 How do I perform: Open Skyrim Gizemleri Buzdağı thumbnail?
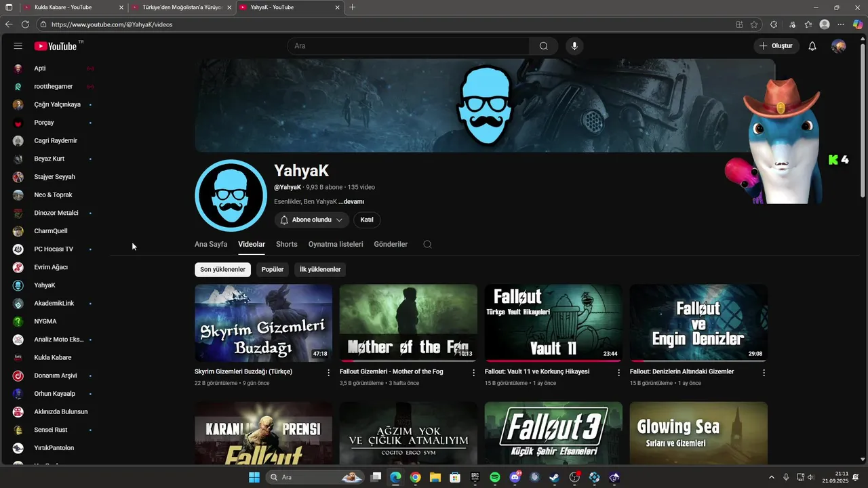click(263, 323)
